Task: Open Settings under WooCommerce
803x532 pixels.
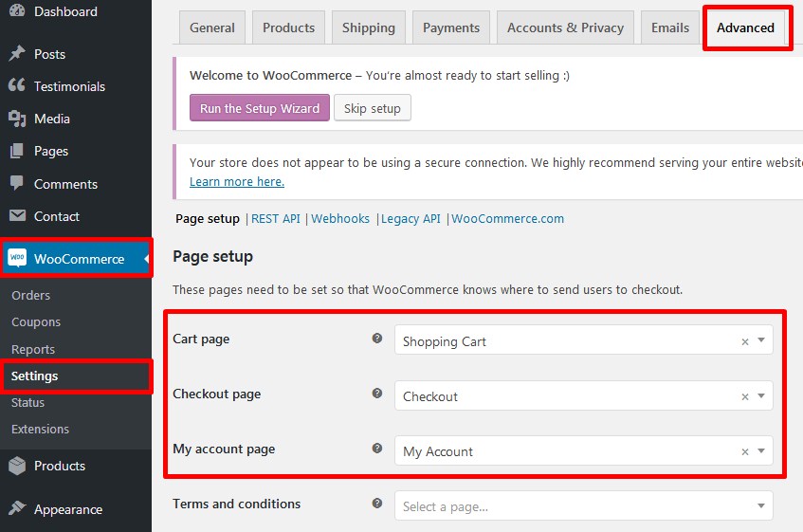Action: pos(34,376)
